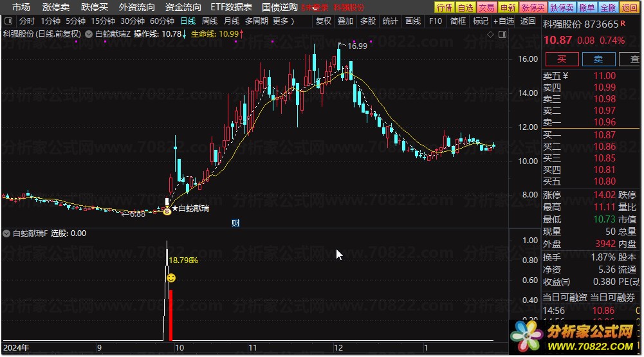
Task: Toggle the right panel layout icon
Action: coord(502,35)
